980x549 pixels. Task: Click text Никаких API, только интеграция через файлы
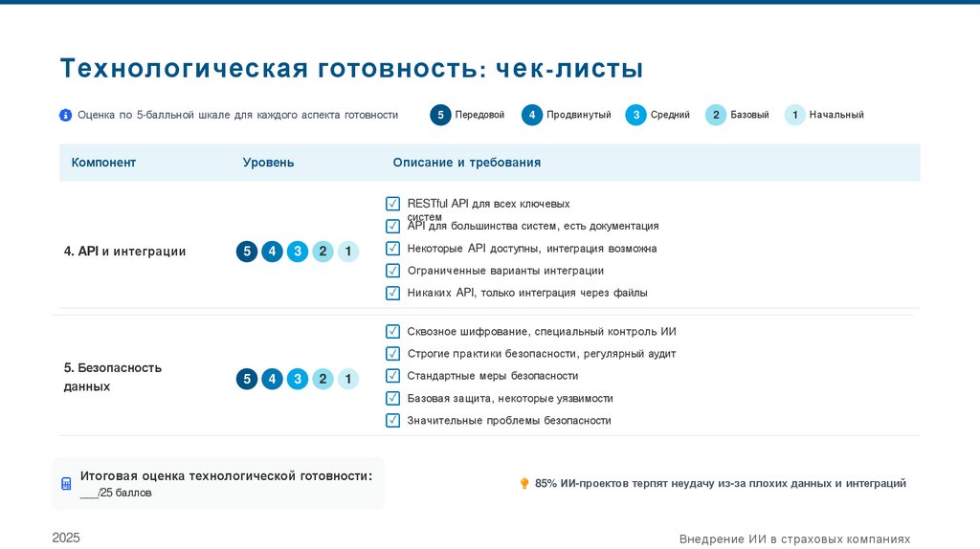(x=527, y=293)
